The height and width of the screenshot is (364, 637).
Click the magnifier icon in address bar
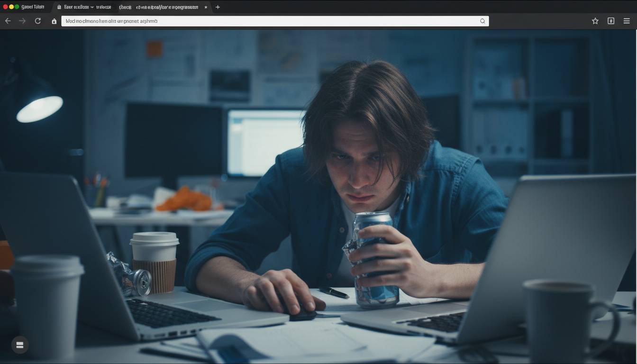(482, 21)
